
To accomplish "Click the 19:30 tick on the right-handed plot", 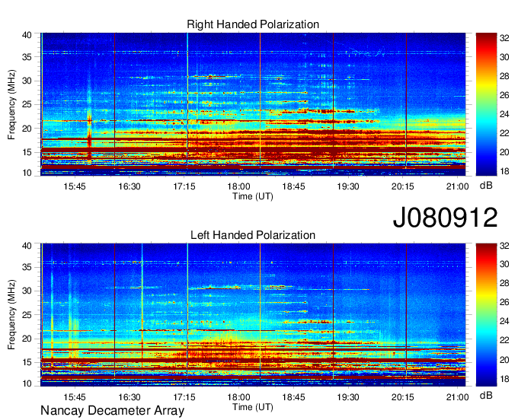I will coord(348,186).
